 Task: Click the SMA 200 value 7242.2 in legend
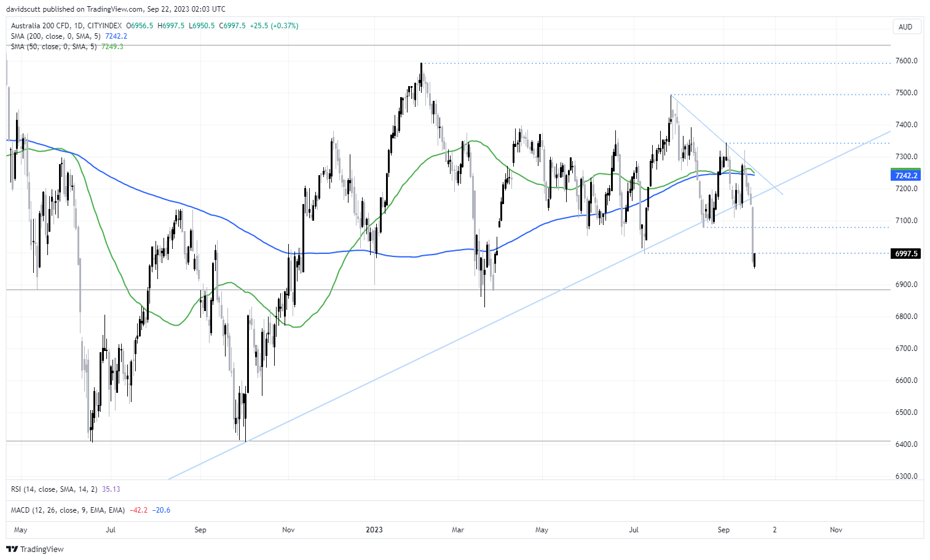tap(116, 36)
